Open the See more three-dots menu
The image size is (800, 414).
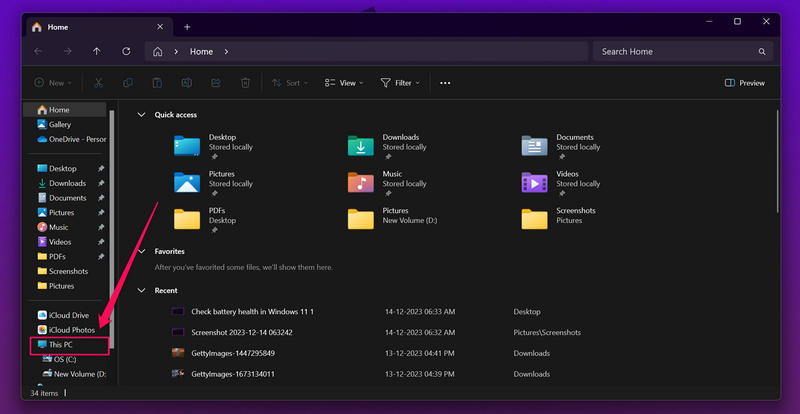(x=445, y=83)
